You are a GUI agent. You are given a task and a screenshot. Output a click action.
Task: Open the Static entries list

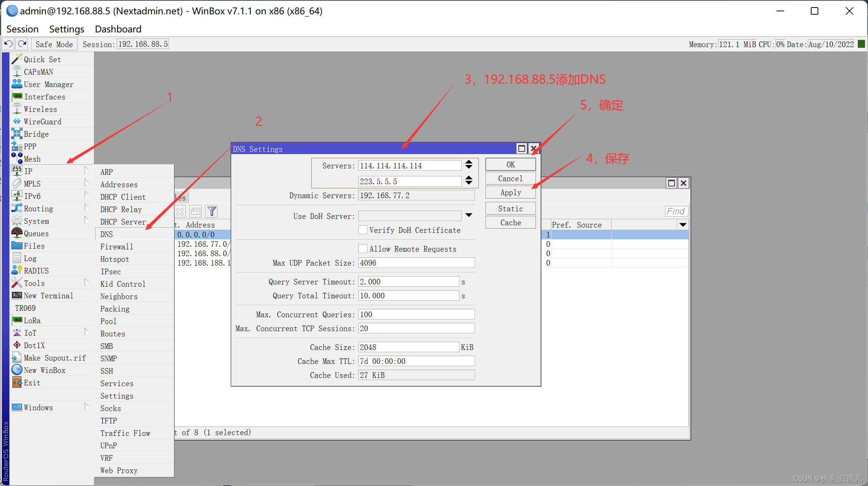[x=510, y=208]
